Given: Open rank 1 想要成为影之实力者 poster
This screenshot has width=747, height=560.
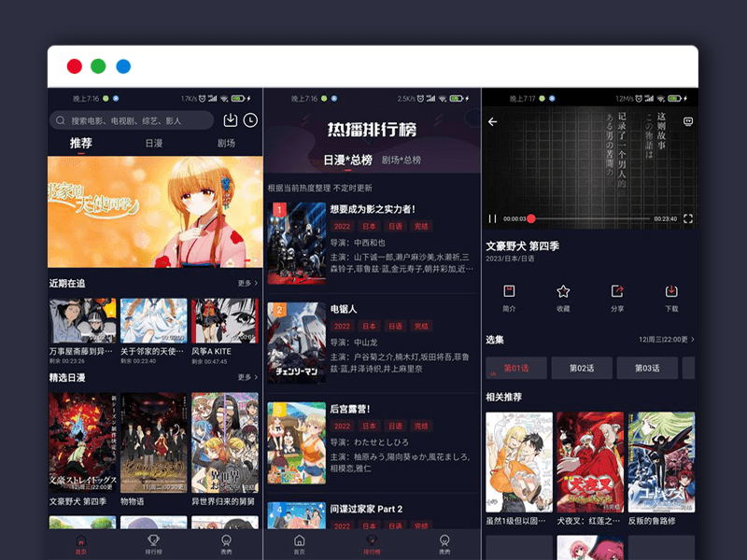Looking at the screenshot, I should pos(296,244).
